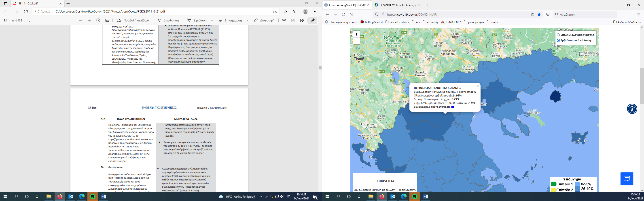
Task: Expand the Επισήμανση dropdown arrow
Action: [247, 21]
